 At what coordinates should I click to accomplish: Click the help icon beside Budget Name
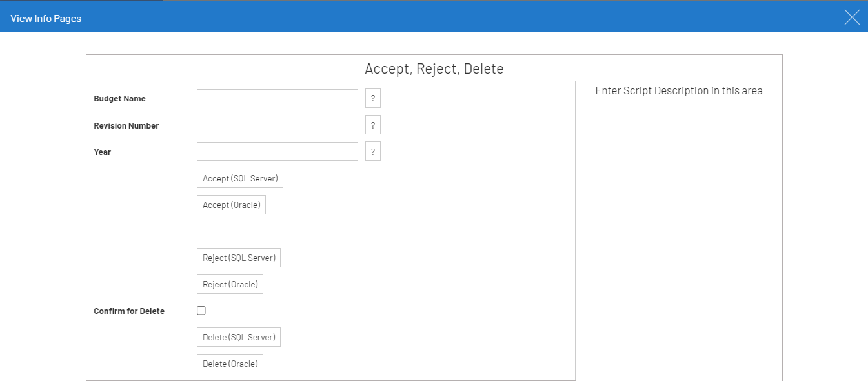pyautogui.click(x=372, y=99)
